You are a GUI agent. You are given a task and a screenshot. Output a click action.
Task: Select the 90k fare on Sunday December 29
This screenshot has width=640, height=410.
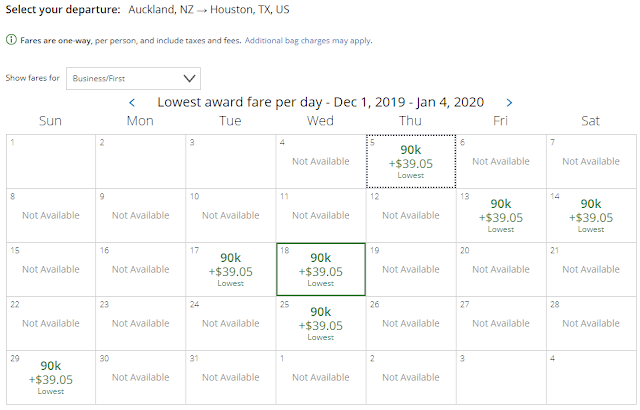[x=50, y=377]
